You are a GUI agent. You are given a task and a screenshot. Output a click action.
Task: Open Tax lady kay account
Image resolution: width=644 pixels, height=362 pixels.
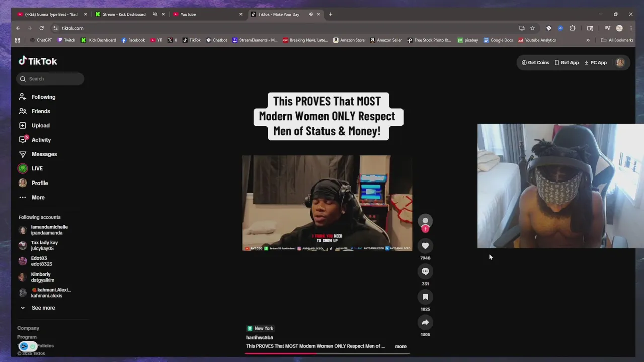tap(39, 246)
